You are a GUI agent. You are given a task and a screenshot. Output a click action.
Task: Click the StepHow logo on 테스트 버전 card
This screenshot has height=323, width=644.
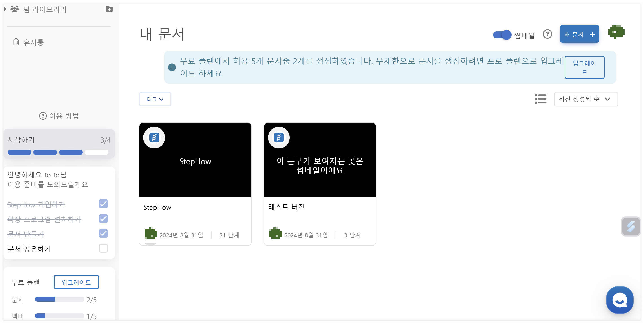(279, 137)
